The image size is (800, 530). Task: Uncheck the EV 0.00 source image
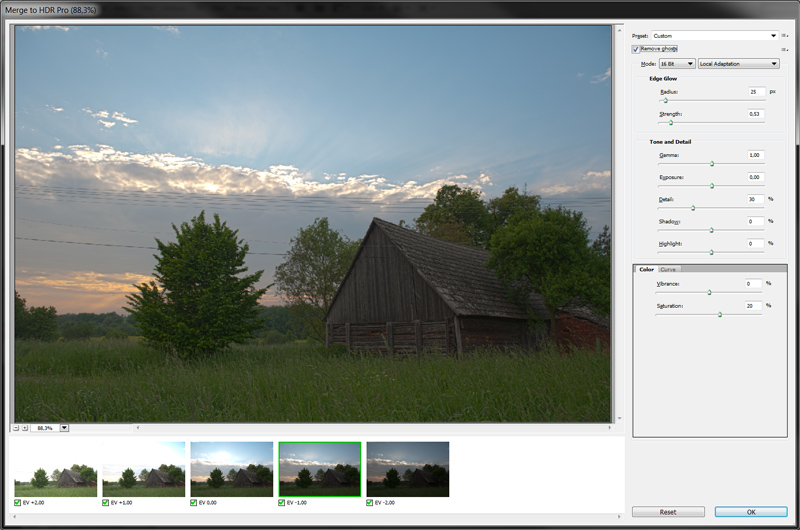click(194, 502)
